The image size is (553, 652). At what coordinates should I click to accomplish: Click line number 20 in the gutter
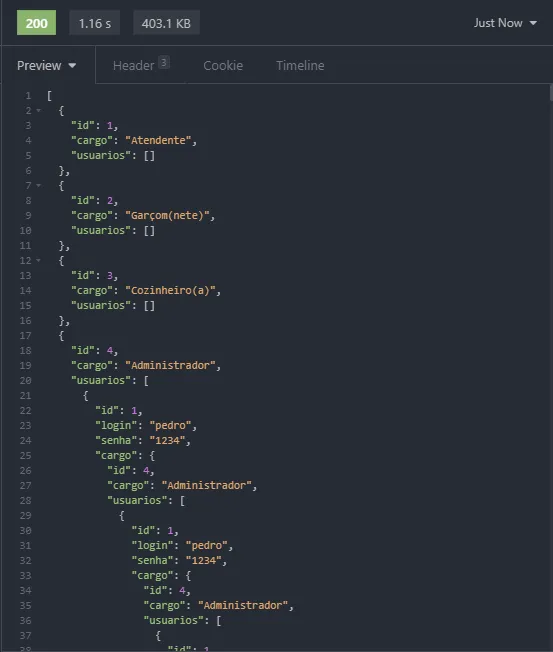click(x=25, y=380)
